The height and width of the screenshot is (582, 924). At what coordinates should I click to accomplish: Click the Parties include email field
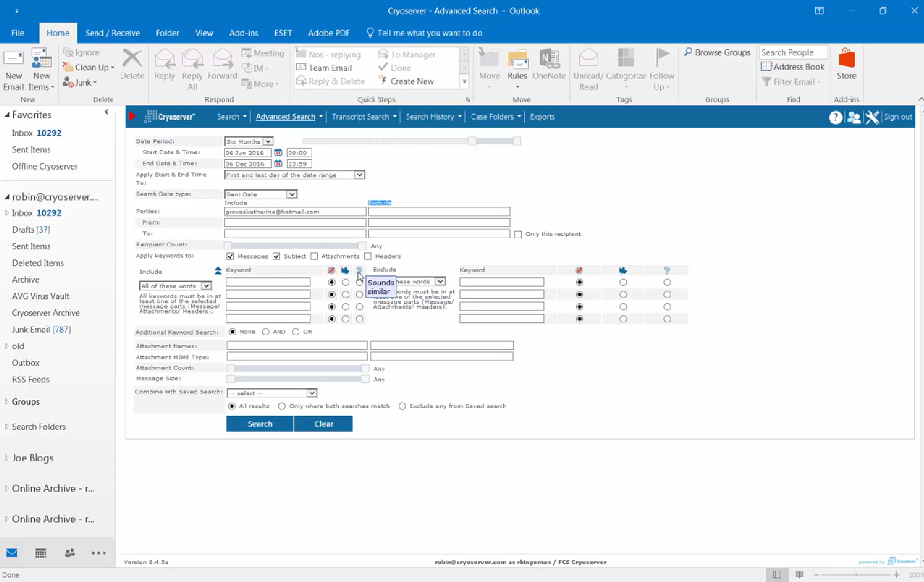(295, 212)
